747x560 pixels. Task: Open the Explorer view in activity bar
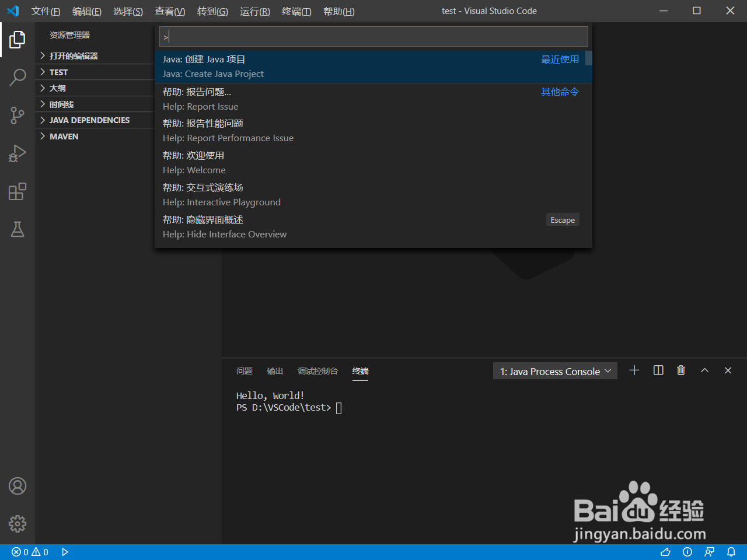coord(18,39)
